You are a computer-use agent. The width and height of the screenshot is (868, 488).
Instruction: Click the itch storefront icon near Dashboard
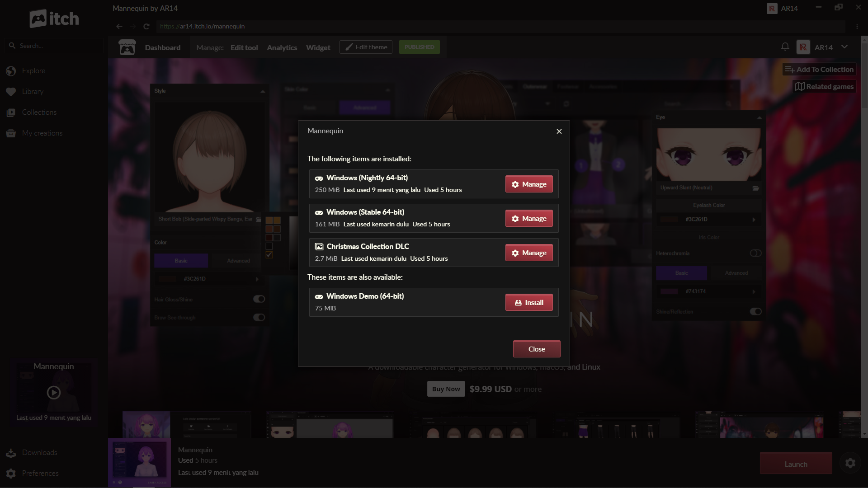point(127,47)
